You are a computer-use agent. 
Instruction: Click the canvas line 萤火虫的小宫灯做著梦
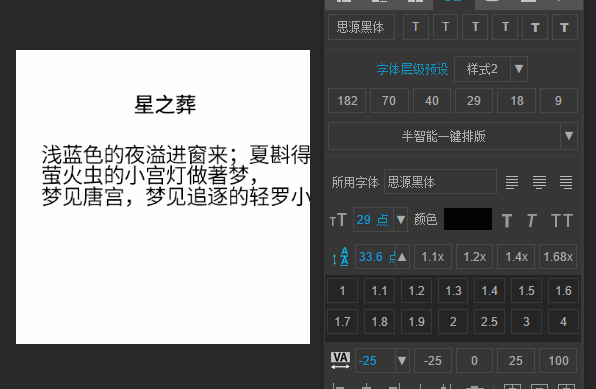[150, 175]
